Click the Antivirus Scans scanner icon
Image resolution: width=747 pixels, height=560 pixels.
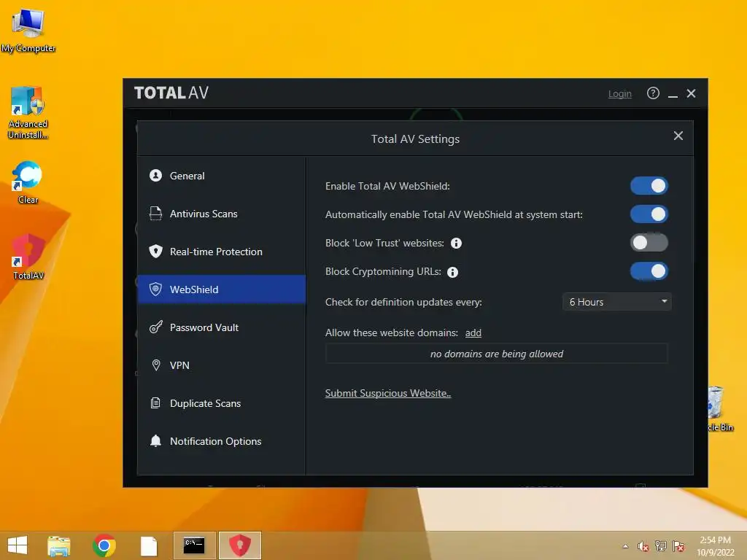tap(156, 214)
